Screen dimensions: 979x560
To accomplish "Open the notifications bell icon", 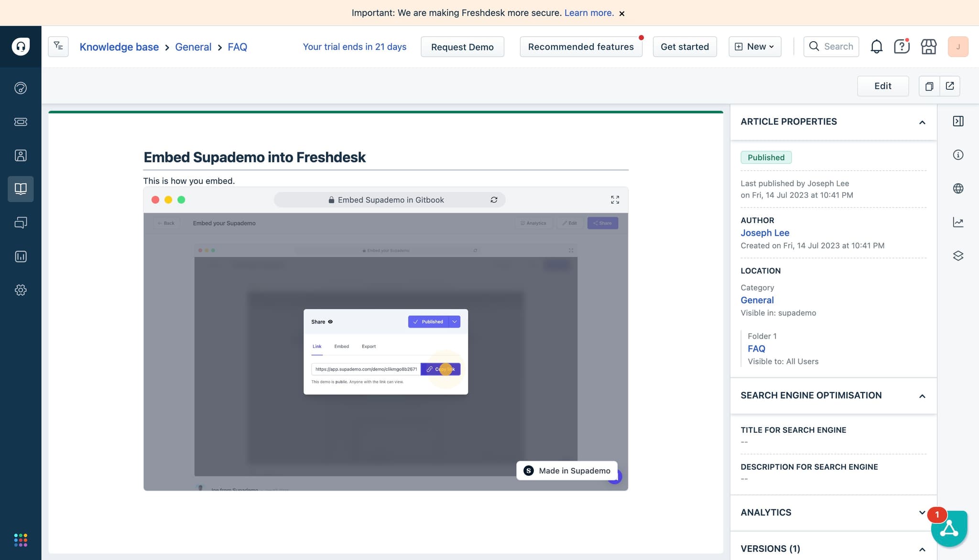I will 876,46.
